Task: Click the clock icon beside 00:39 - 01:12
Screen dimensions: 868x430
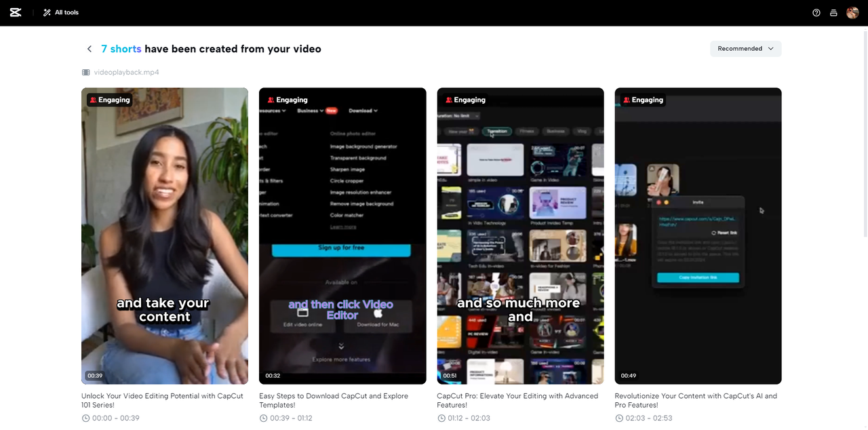Action: (263, 418)
